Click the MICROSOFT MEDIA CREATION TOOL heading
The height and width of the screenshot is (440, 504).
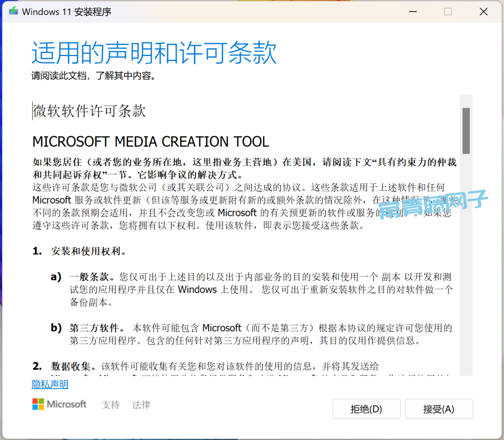[151, 141]
